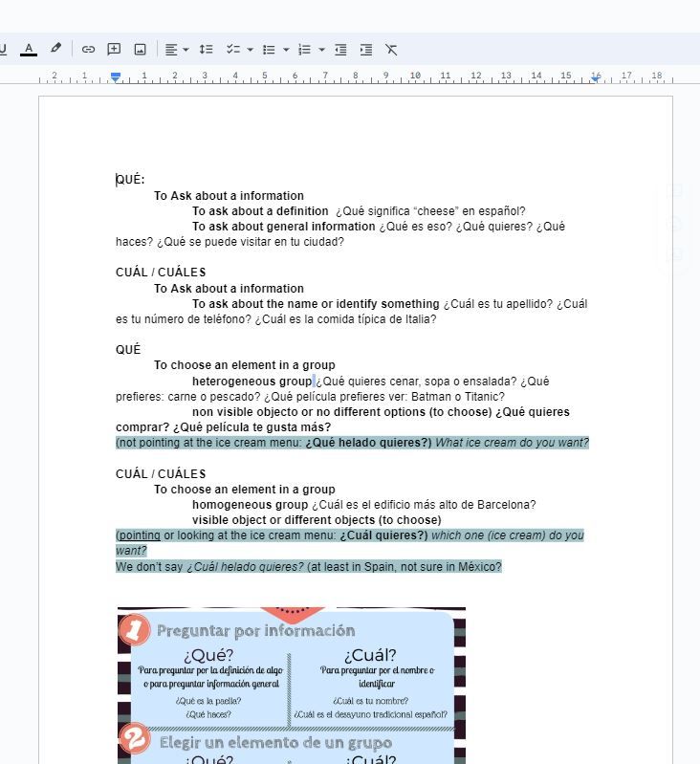Image resolution: width=700 pixels, height=764 pixels.
Task: Click the left indent marker on ruler
Action: pos(116,77)
